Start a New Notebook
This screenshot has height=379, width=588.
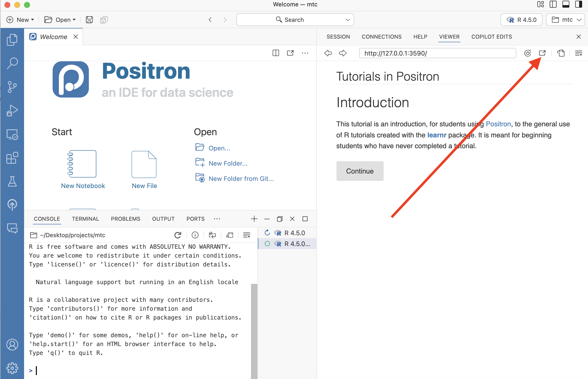click(83, 170)
